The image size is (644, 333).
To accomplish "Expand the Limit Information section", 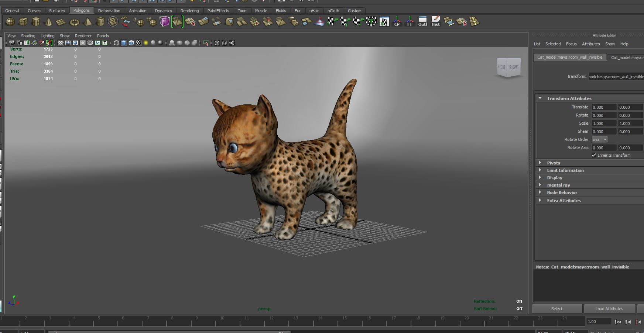I will pos(540,170).
